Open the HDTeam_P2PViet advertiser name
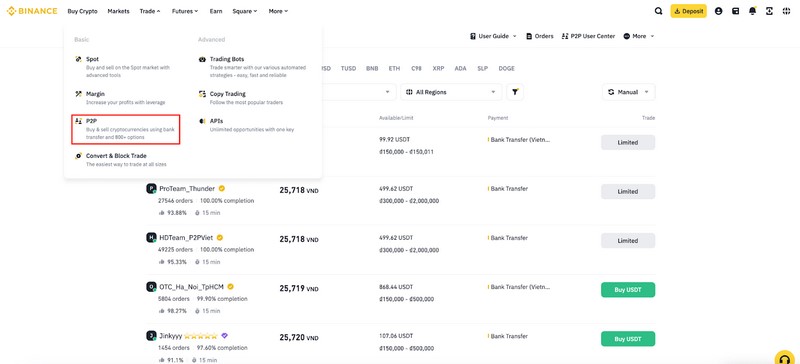 [x=186, y=237]
